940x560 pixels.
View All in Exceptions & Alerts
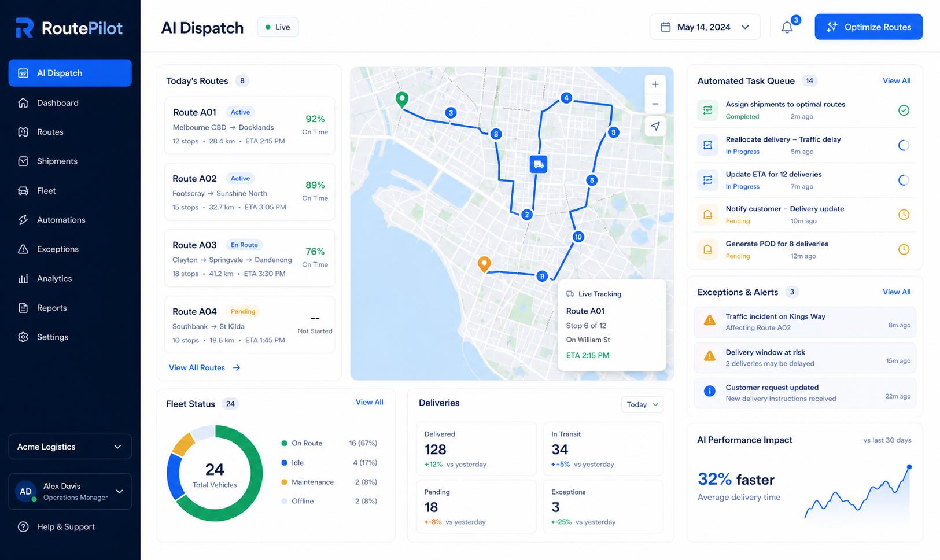pyautogui.click(x=897, y=292)
